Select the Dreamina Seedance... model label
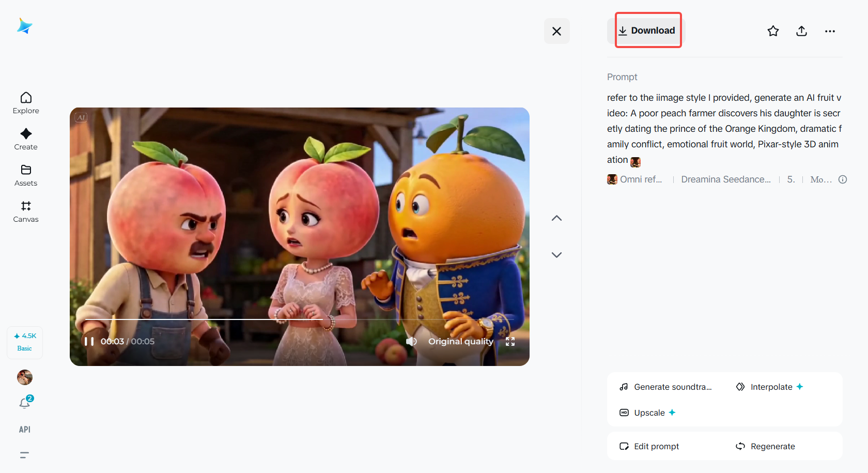The height and width of the screenshot is (473, 868). [726, 179]
